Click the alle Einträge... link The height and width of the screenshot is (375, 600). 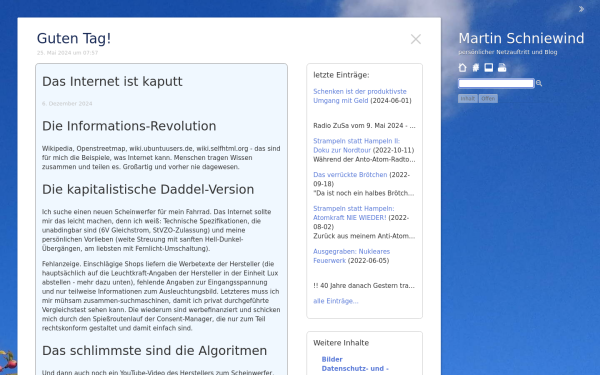pos(336,301)
